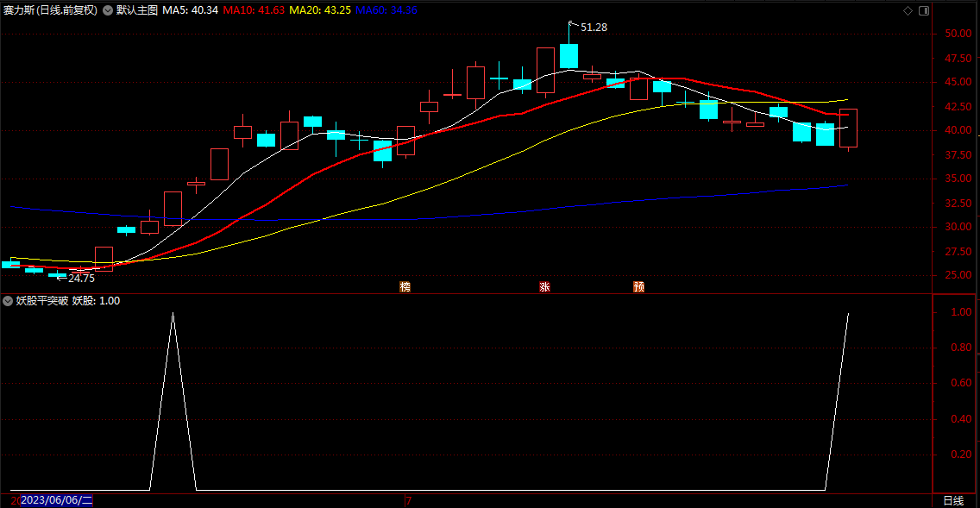Click the 50.00 price axis label
The height and width of the screenshot is (508, 980).
958,34
